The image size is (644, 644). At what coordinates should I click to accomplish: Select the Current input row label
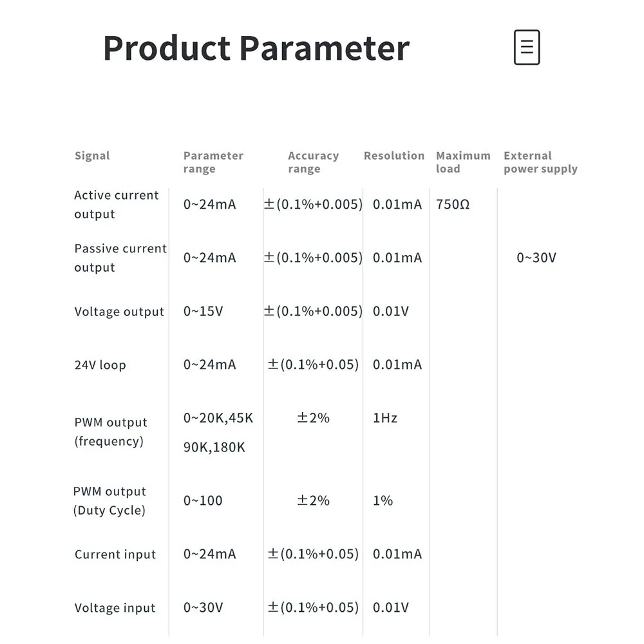pos(115,554)
